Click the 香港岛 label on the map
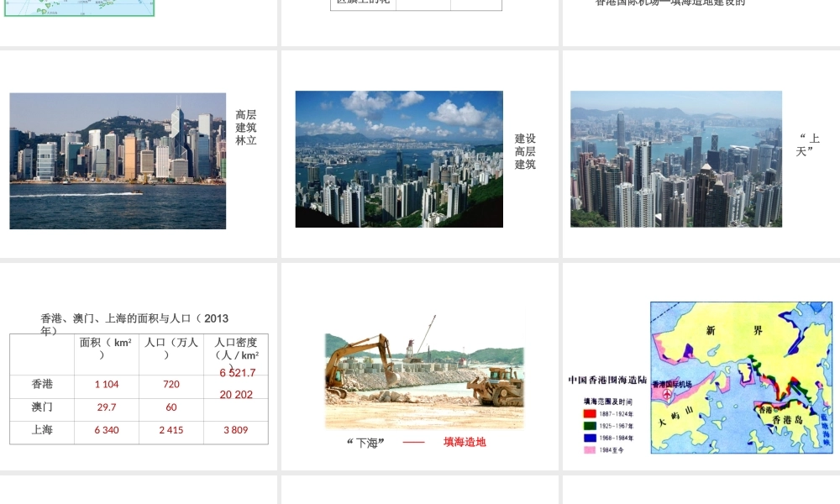This screenshot has height=504, width=840. pyautogui.click(x=788, y=421)
